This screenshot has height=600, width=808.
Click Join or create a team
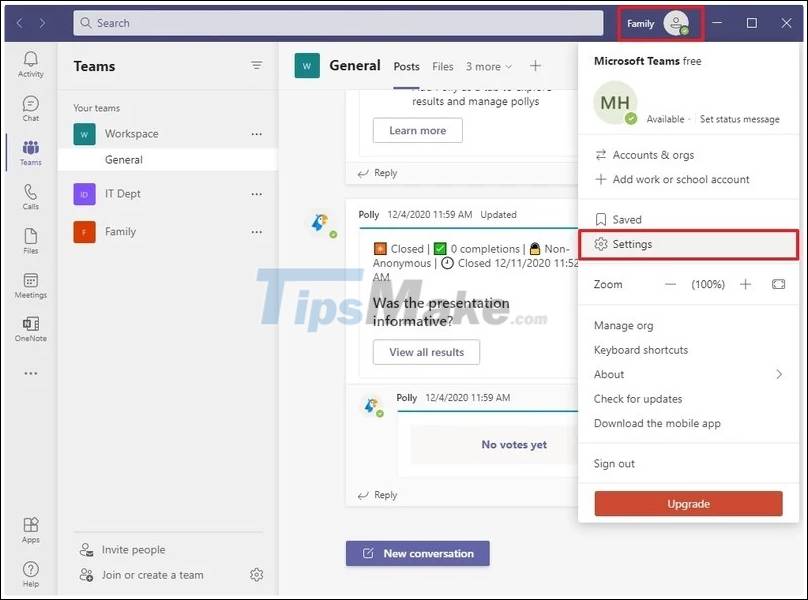pos(142,575)
